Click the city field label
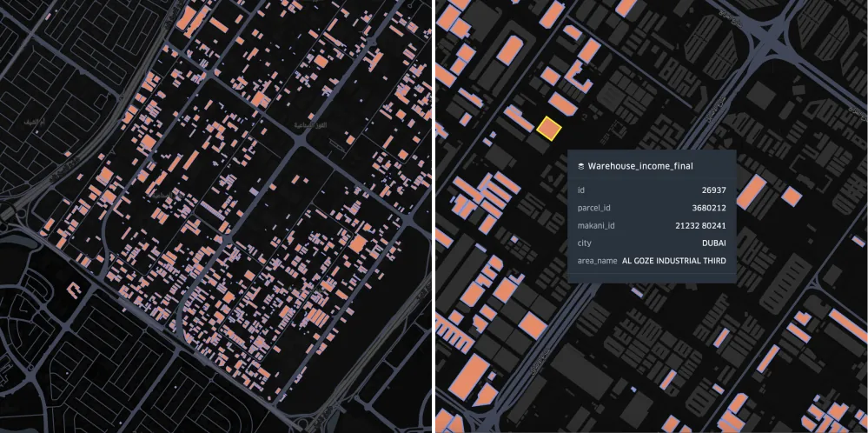 click(x=584, y=243)
